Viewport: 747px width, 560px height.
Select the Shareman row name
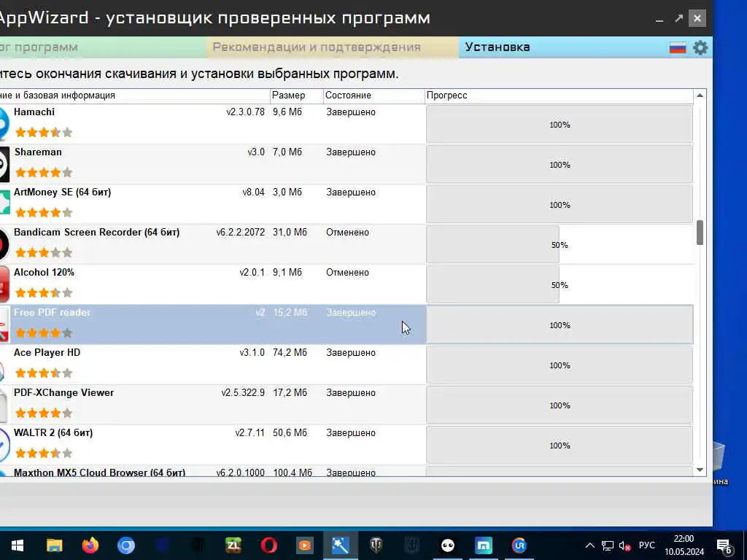(x=38, y=152)
